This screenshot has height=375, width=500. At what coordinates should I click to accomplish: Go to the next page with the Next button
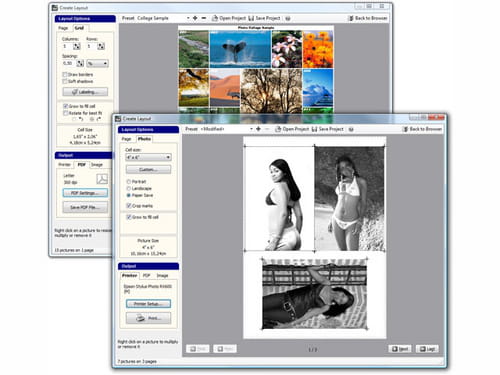coord(400,349)
